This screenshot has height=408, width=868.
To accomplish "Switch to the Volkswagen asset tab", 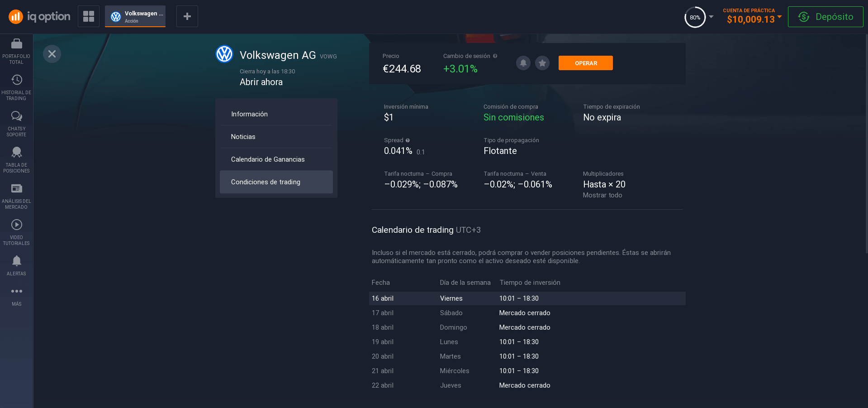I will 135,16.
